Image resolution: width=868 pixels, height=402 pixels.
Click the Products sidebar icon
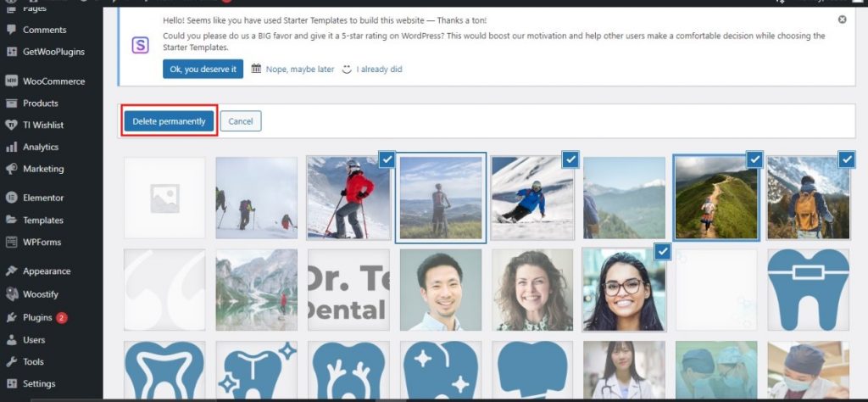[11, 103]
